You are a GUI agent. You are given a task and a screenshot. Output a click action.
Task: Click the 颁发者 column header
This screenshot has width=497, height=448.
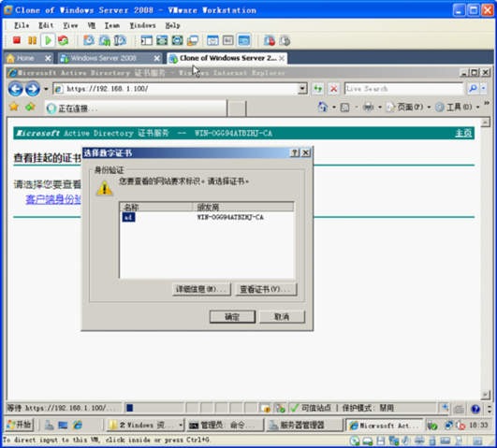(243, 208)
